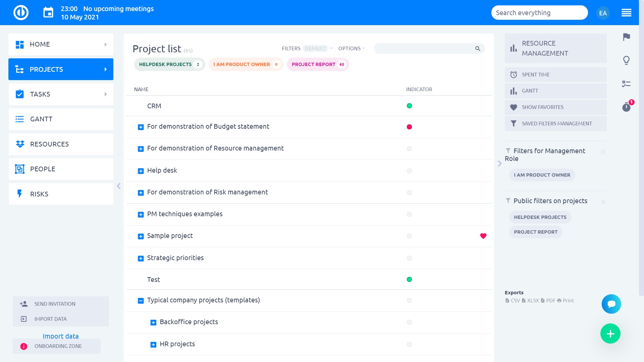Click the stopwatch timer icon with badge

click(626, 107)
